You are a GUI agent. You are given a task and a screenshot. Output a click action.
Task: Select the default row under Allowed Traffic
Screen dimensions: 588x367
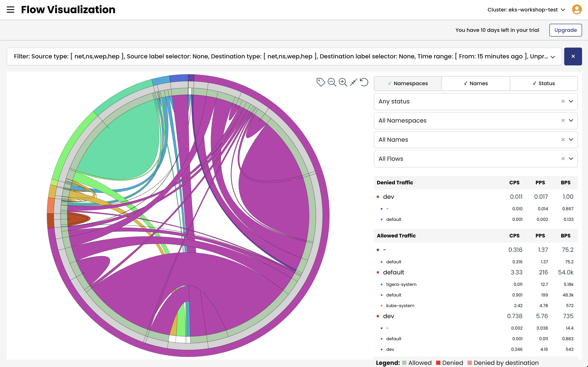pyautogui.click(x=393, y=272)
